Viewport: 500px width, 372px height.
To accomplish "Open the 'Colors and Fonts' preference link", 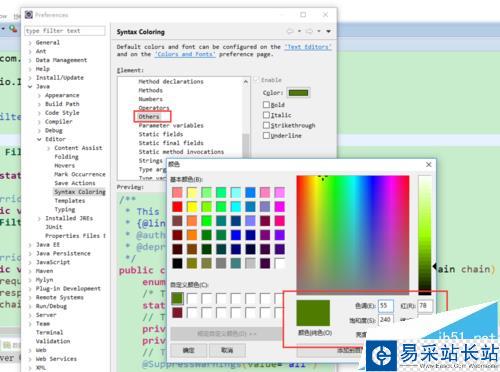I will tap(185, 54).
